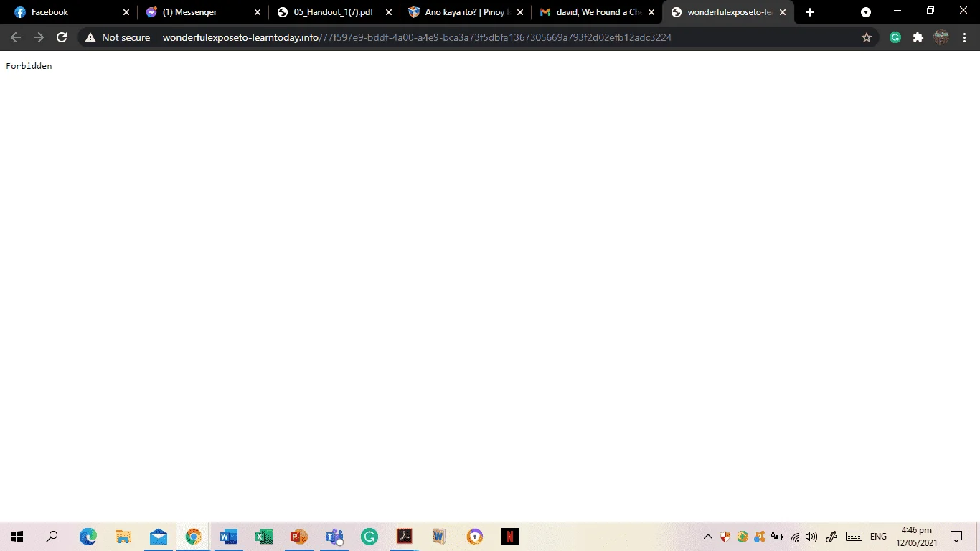Screen dimensions: 980x551
Task: Bookmark this page with the star
Action: pos(867,37)
